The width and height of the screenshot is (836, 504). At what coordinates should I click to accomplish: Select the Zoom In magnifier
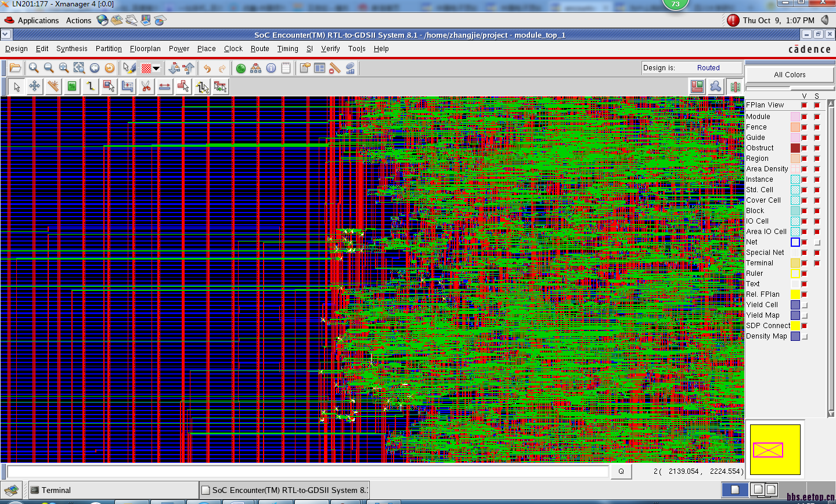34,68
